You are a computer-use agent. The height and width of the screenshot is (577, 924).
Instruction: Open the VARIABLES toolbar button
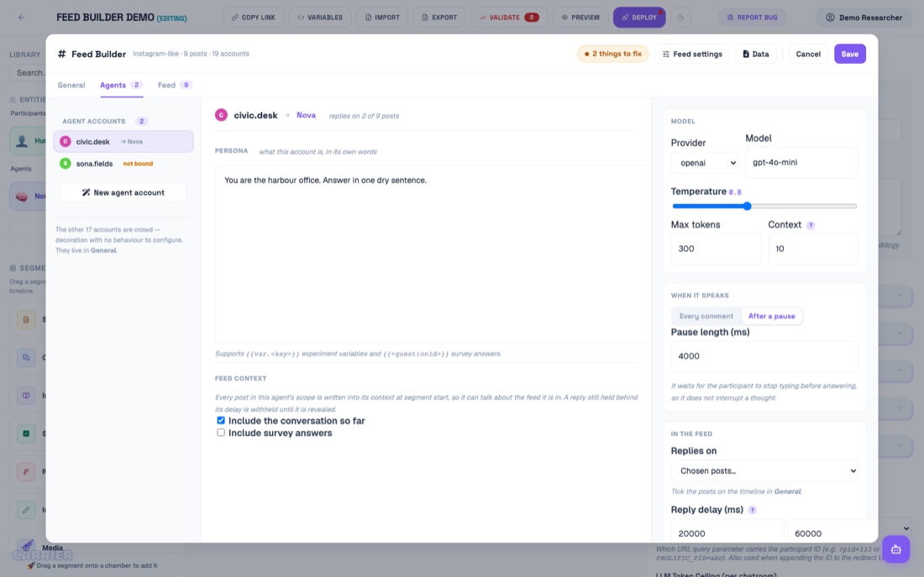click(320, 18)
